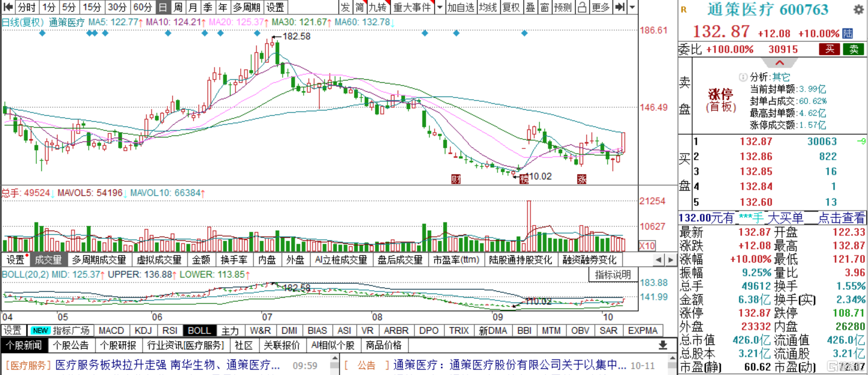Select the 5分 period

tap(69, 7)
